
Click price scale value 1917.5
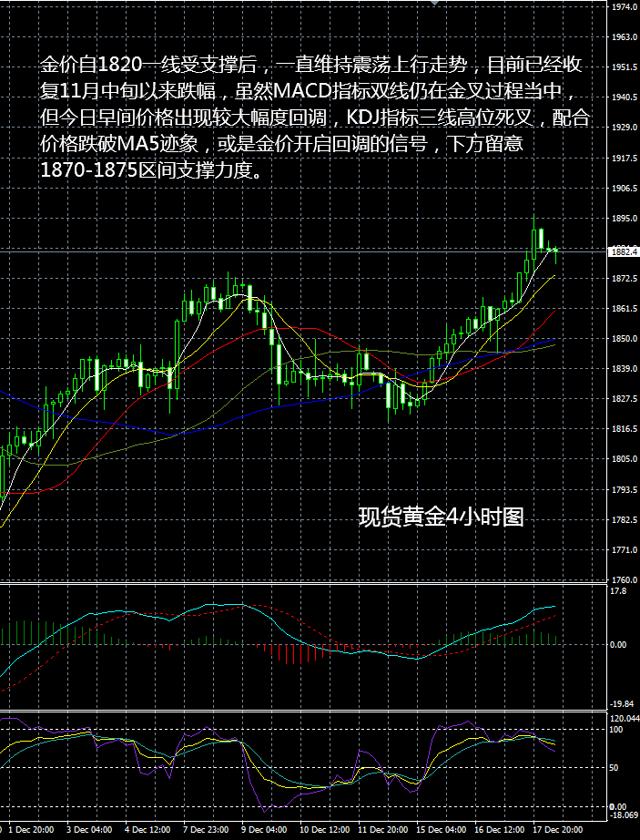pyautogui.click(x=625, y=159)
